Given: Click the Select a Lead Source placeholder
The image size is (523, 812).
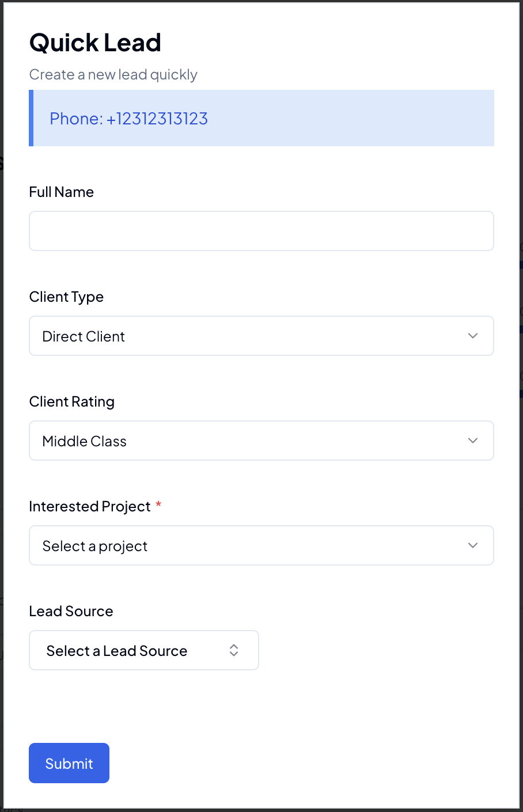Looking at the screenshot, I should [116, 650].
